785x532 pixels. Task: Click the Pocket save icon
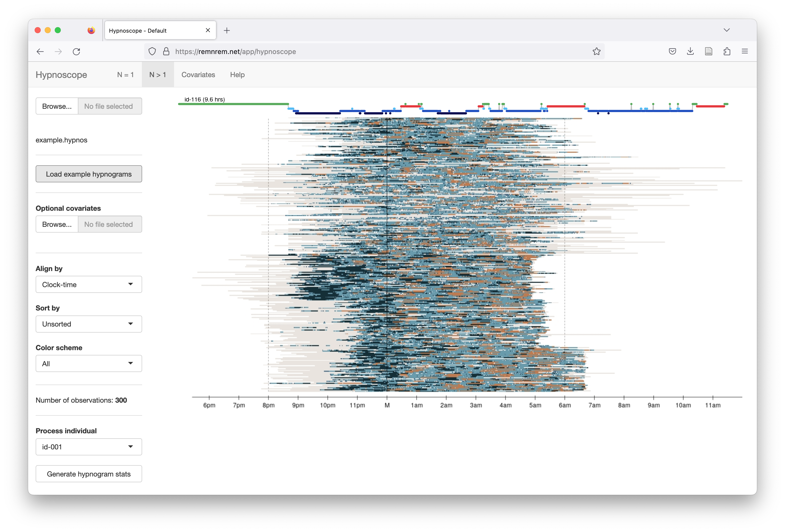point(672,51)
